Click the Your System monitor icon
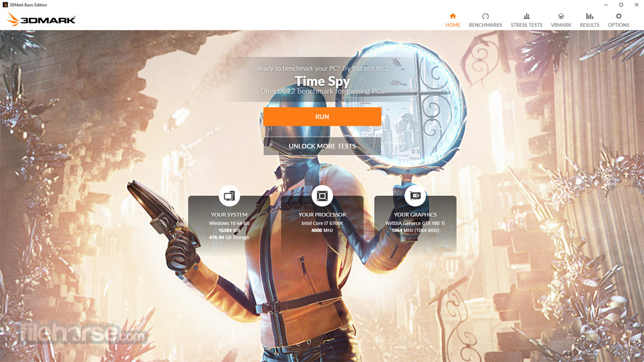The height and width of the screenshot is (362, 644). (229, 196)
